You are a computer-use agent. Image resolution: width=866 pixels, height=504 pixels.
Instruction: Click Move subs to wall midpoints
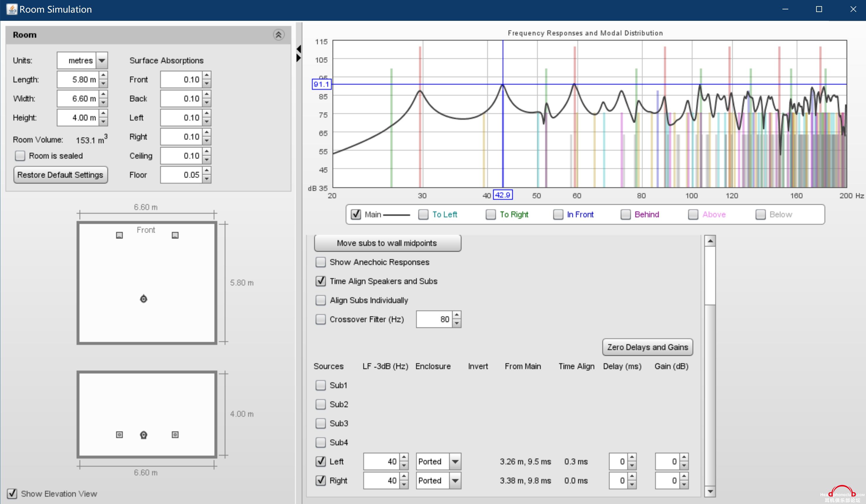coord(387,243)
